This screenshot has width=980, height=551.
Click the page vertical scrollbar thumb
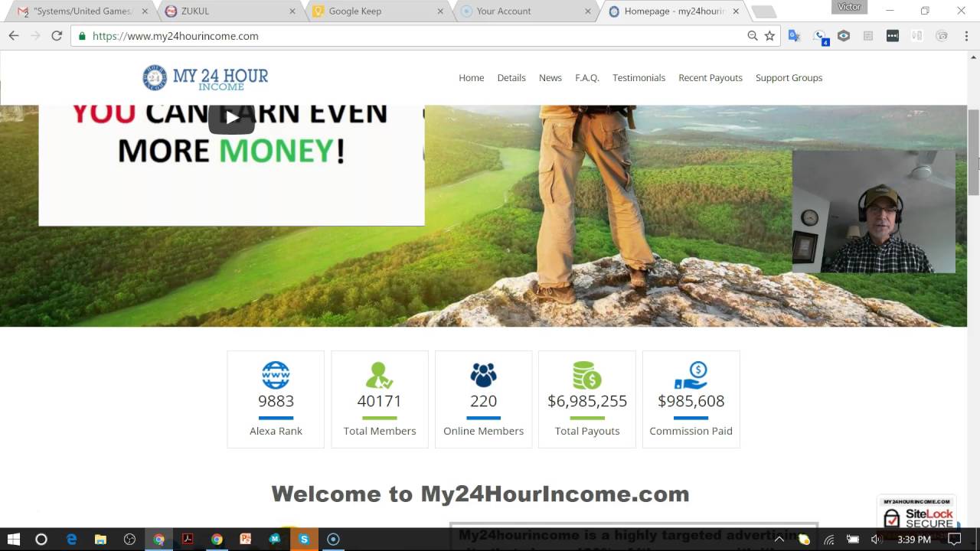pyautogui.click(x=974, y=152)
